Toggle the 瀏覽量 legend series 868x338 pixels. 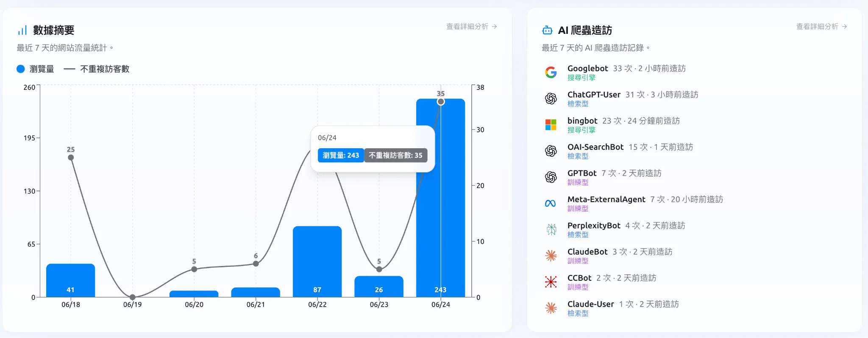click(x=35, y=69)
